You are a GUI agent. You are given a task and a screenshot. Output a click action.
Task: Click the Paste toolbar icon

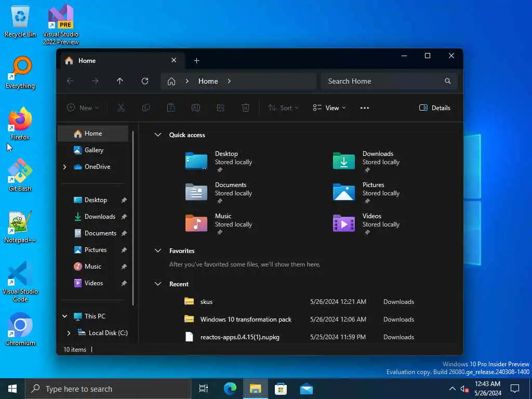point(170,108)
